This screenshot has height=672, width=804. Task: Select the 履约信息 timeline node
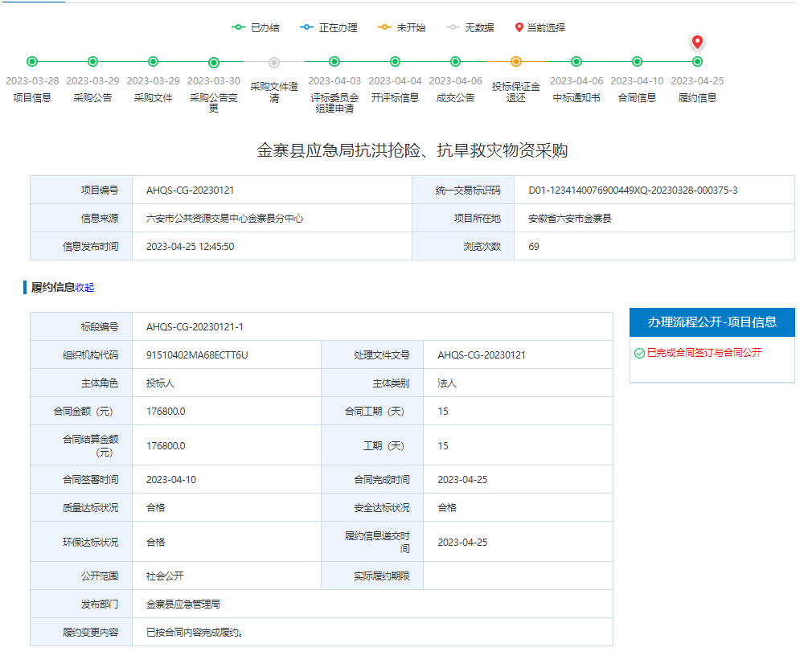(x=697, y=62)
